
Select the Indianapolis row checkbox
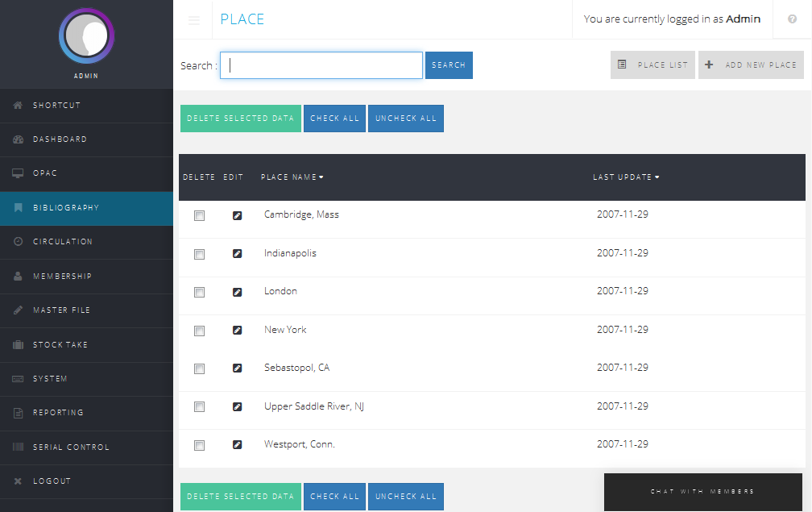click(x=200, y=254)
